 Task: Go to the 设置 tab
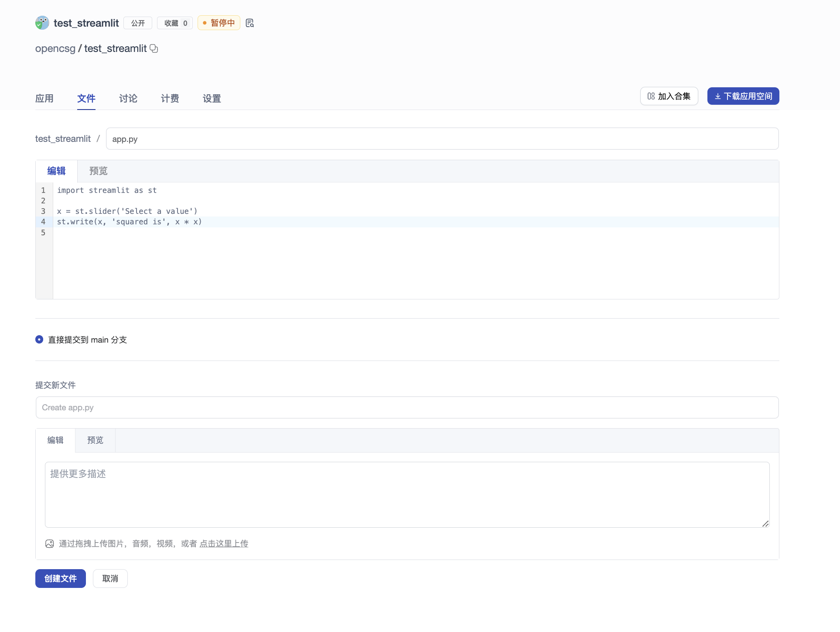[212, 99]
